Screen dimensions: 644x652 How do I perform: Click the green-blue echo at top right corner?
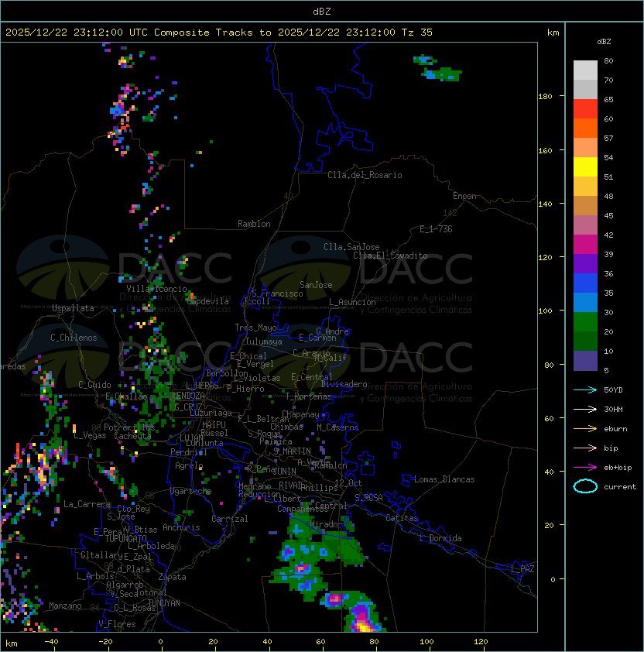[437, 68]
